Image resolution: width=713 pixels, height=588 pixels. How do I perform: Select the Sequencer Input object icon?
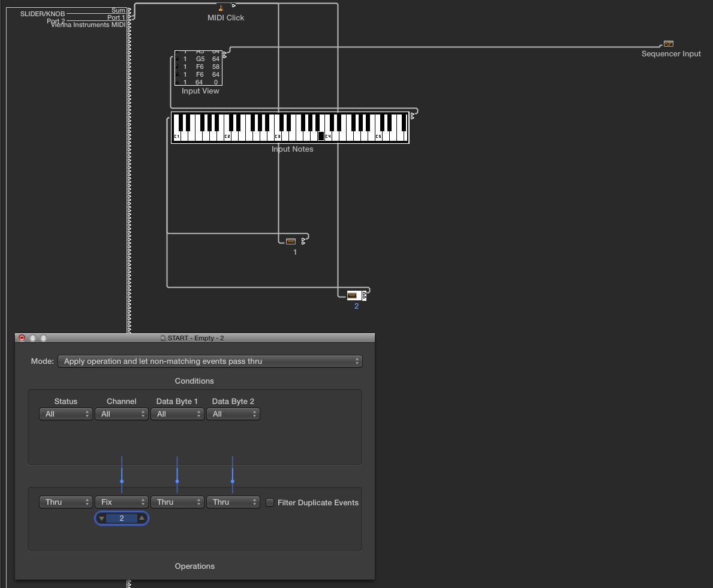pyautogui.click(x=668, y=44)
